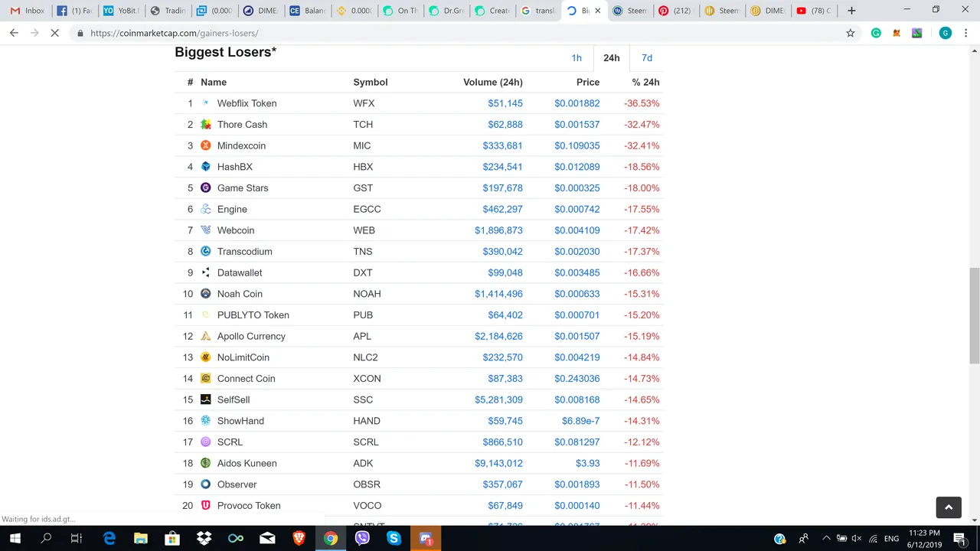Switch to the 7d losers tab
980x551 pixels.
coord(647,58)
